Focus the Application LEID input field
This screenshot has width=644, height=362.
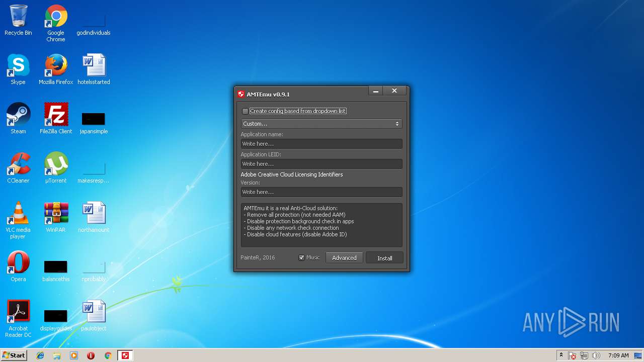tap(321, 164)
